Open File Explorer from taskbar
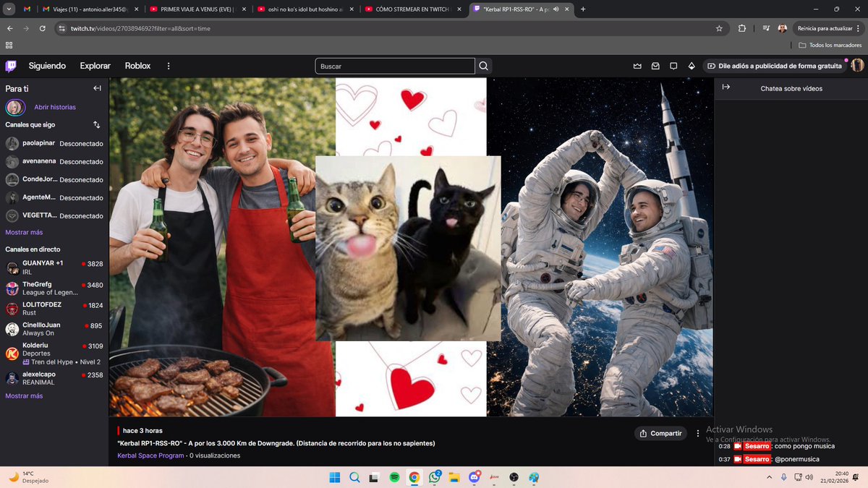This screenshot has height=488, width=868. pos(454,477)
